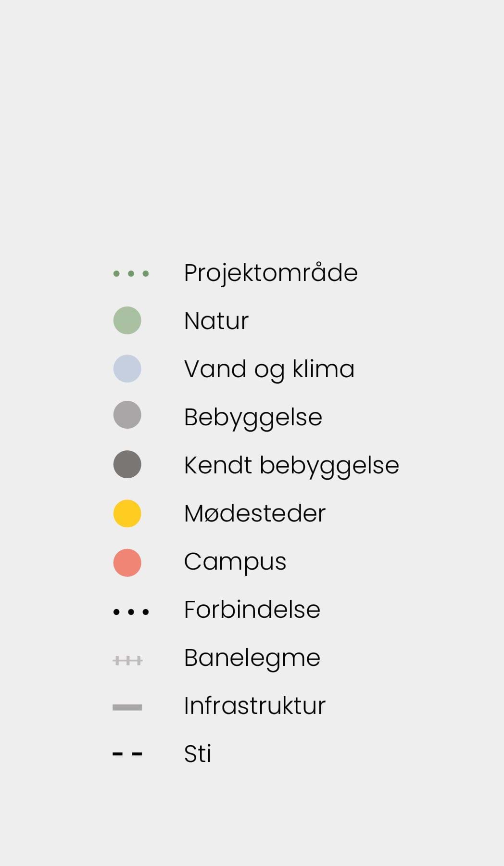
Task: Click the Forbindelse legend label
Action: [252, 610]
